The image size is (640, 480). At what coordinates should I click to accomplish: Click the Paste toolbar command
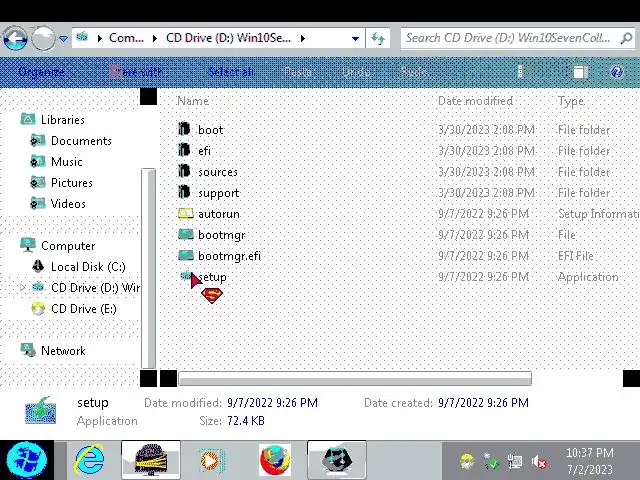[298, 72]
